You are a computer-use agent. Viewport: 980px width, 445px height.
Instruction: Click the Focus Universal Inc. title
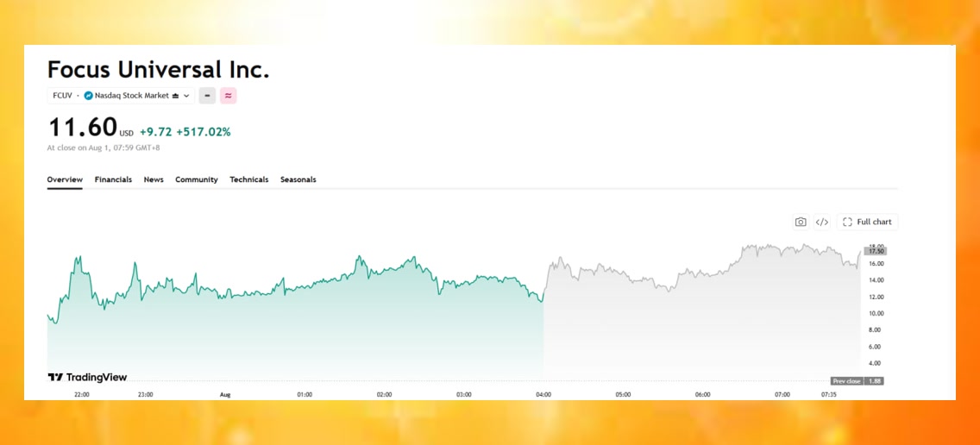[158, 69]
